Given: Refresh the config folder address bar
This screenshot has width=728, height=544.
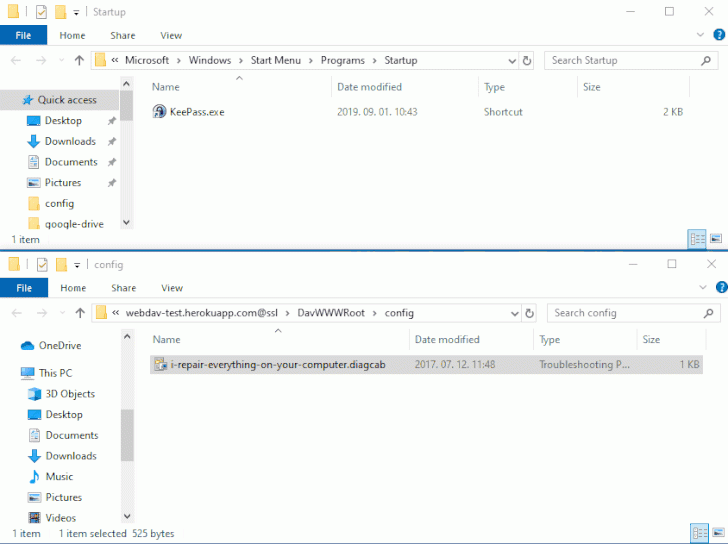Looking at the screenshot, I should click(x=529, y=313).
